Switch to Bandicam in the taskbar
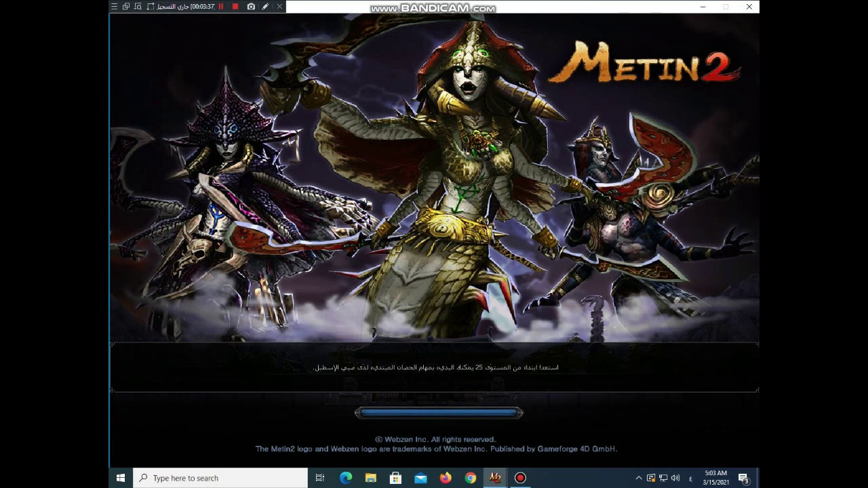The height and width of the screenshot is (488, 868). tap(520, 478)
